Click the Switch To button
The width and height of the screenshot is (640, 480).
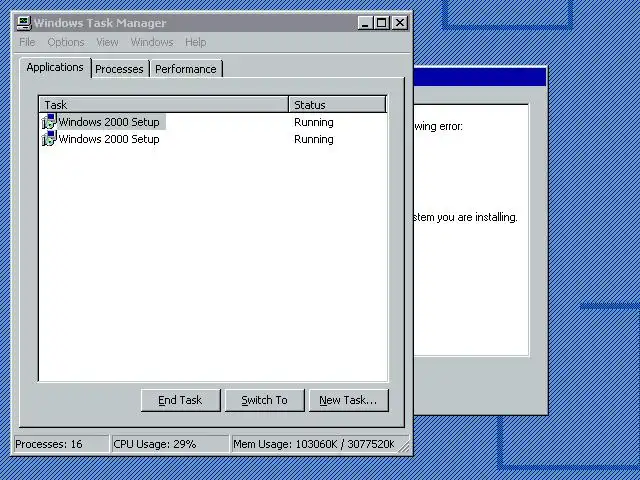point(264,400)
